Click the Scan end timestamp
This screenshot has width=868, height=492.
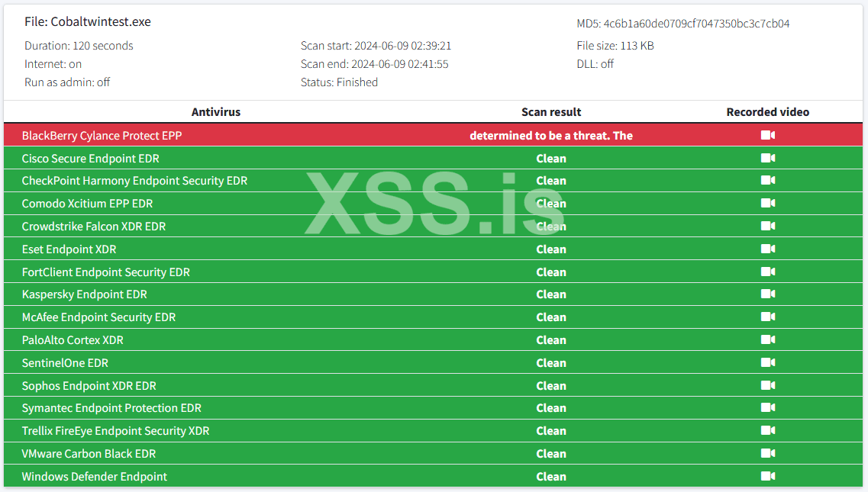click(375, 63)
